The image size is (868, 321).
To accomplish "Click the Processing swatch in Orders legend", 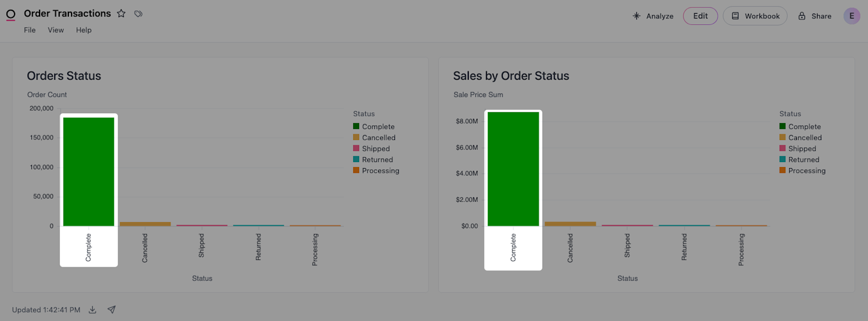I will point(356,170).
